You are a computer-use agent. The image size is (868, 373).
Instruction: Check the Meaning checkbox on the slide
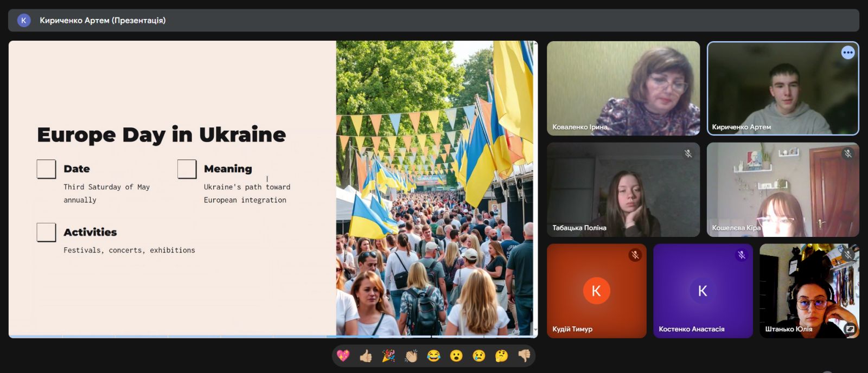[x=187, y=169]
